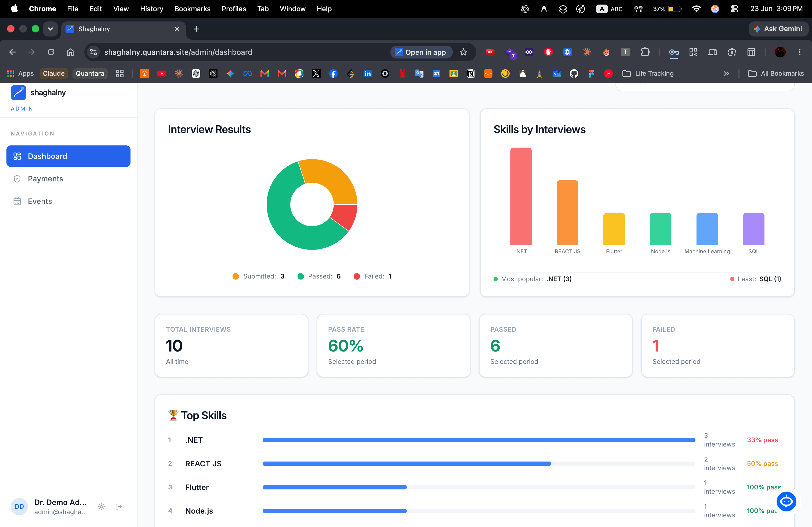Open the Chrome Bookmarks menu

click(x=193, y=9)
